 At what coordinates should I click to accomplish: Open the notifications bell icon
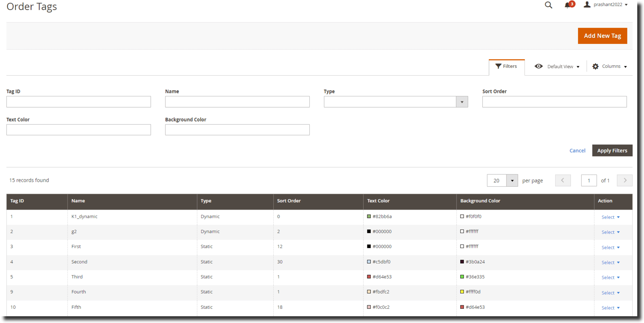tap(567, 5)
